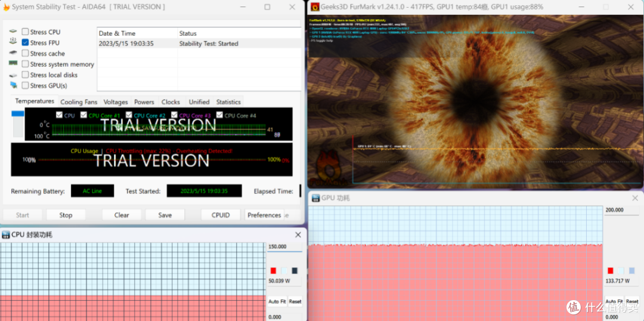
Task: Edit the 0.000 minimum field in CPU power window
Action: pyautogui.click(x=284, y=316)
